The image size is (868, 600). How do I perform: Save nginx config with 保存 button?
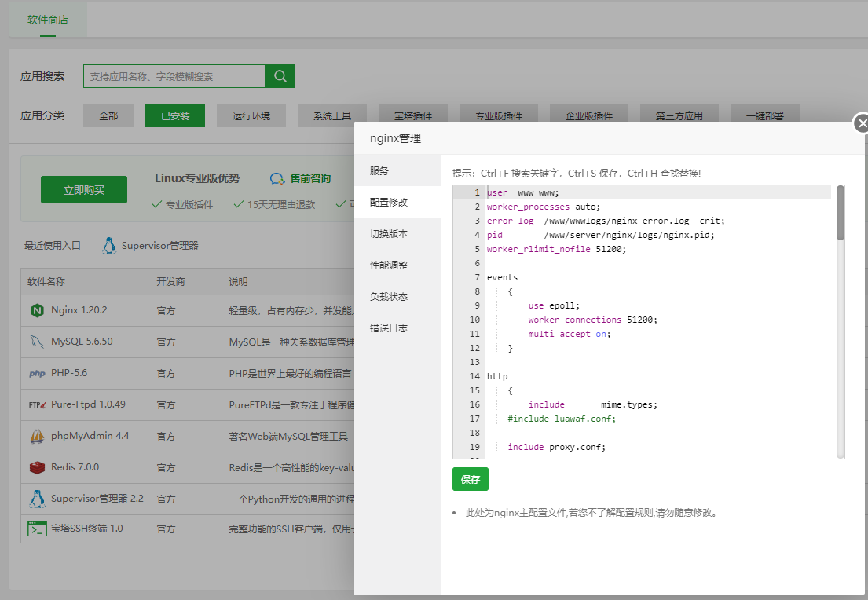[x=471, y=479]
